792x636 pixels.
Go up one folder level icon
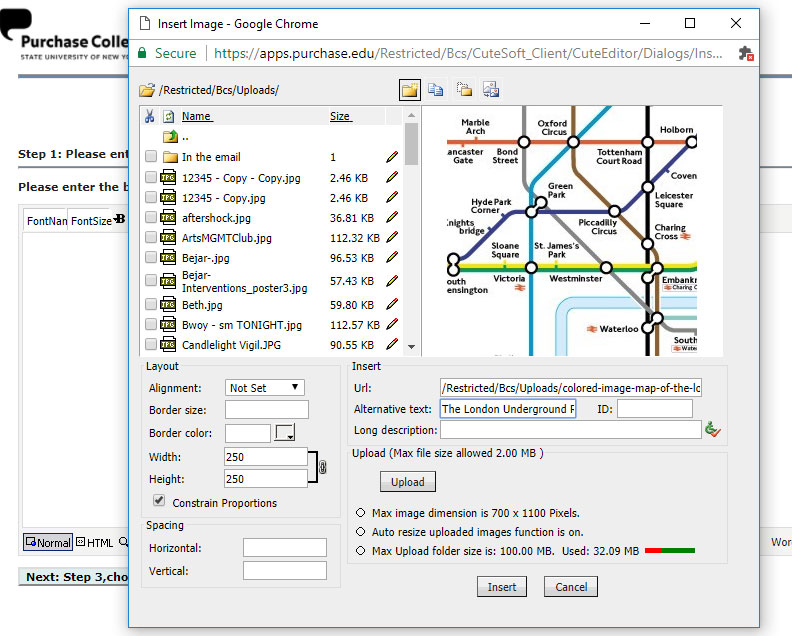[x=170, y=136]
